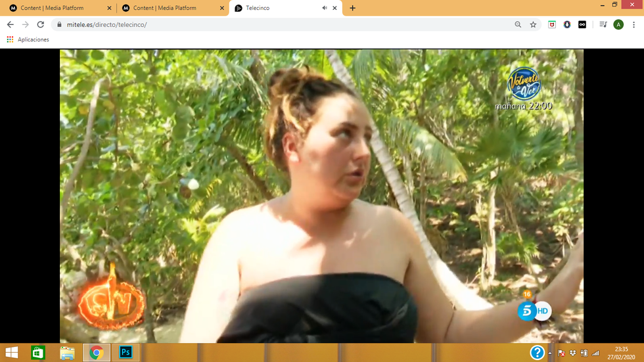
Task: Open Action Center flag icon
Action: pyautogui.click(x=561, y=353)
